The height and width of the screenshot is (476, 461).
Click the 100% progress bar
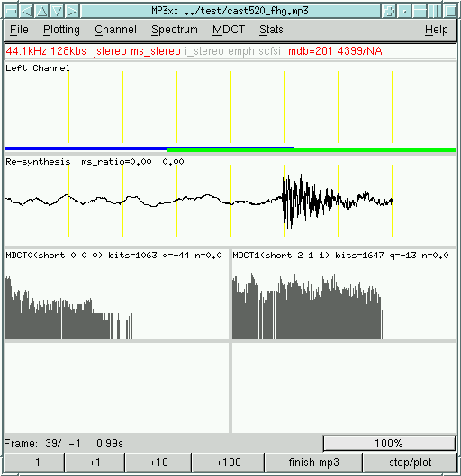pyautogui.click(x=389, y=444)
